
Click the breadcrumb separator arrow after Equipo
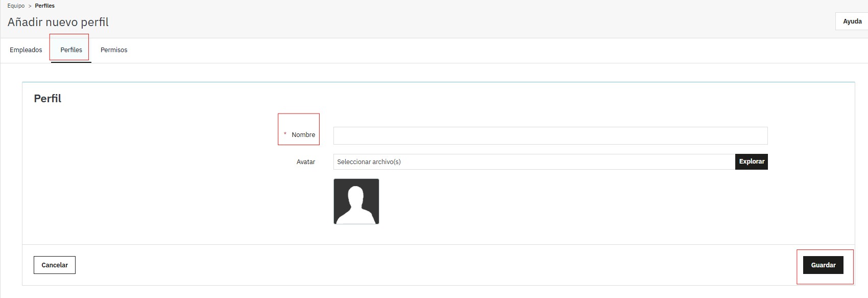[30, 6]
